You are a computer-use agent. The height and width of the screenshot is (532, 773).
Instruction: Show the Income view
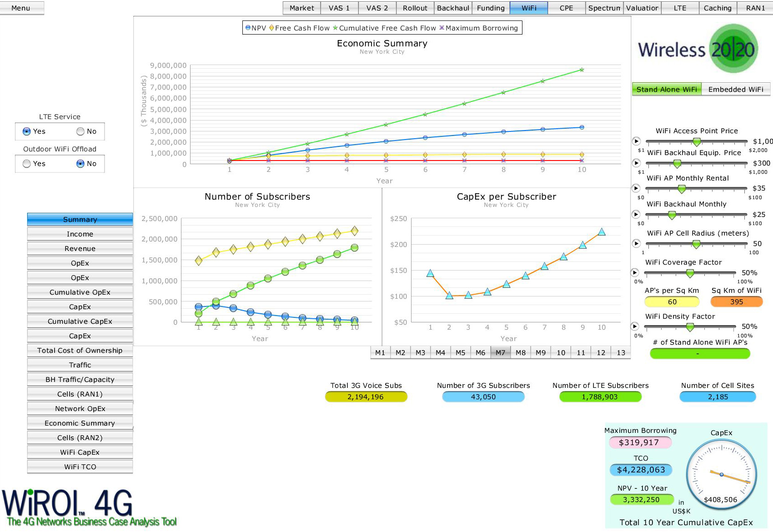(x=80, y=234)
